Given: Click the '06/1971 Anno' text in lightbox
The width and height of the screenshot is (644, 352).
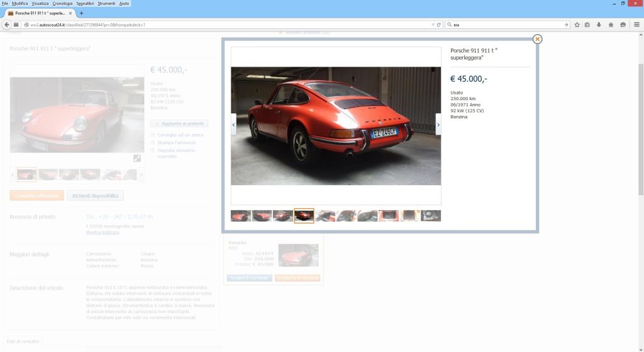Looking at the screenshot, I should pyautogui.click(x=465, y=105).
